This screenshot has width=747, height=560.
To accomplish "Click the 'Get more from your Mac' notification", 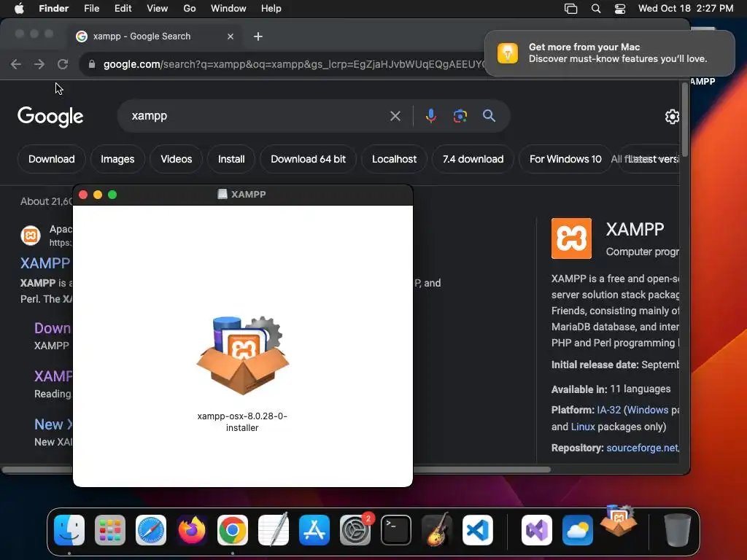I will point(610,52).
